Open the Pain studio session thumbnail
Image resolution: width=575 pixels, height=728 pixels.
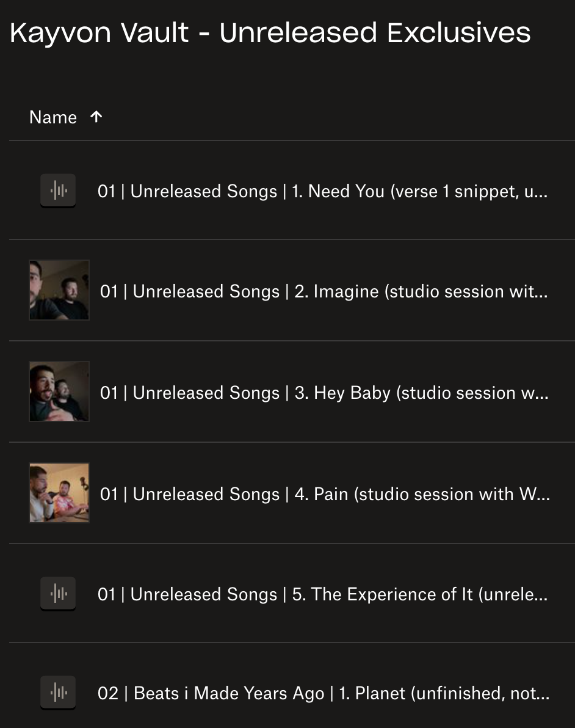[59, 493]
